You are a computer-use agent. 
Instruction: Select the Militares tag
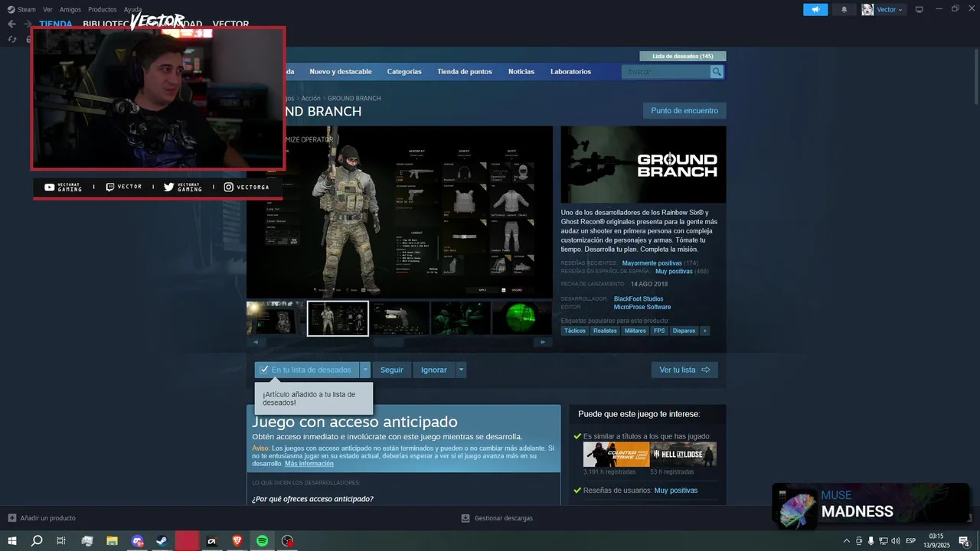tap(635, 331)
